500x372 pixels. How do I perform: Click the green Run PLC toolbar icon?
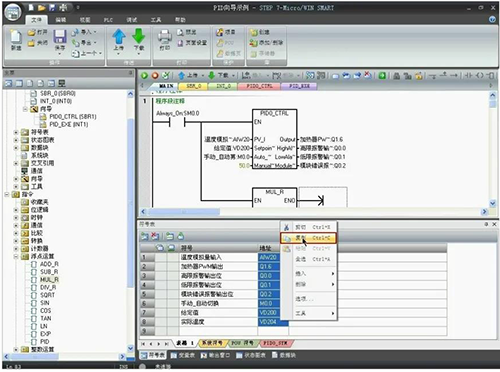(144, 75)
